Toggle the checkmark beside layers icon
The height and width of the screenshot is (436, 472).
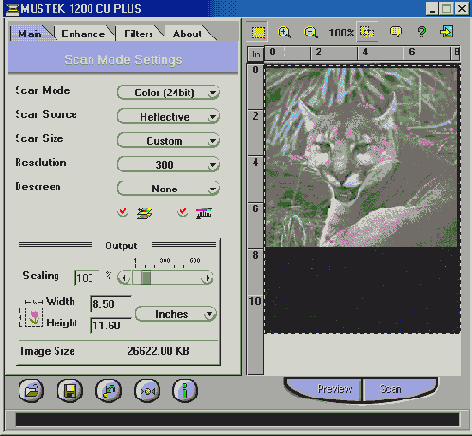tap(123, 212)
